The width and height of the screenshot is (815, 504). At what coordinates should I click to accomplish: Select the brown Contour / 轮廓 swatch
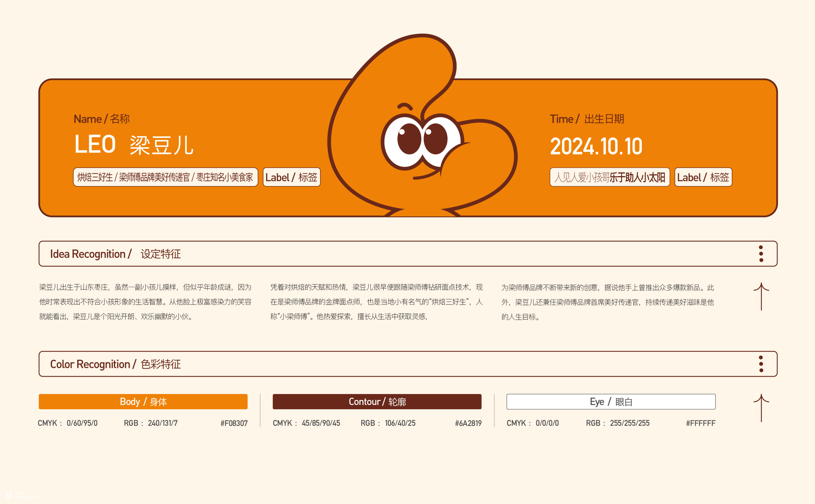[x=377, y=401]
